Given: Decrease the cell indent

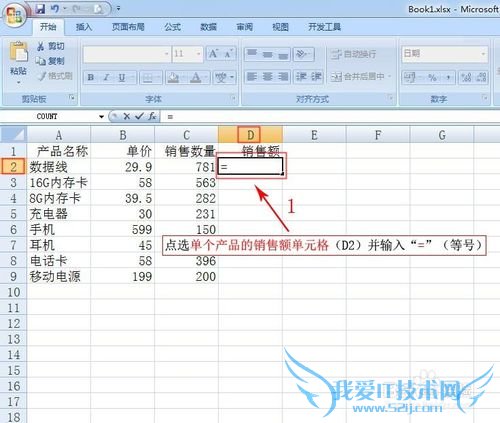Looking at the screenshot, I should [x=301, y=77].
